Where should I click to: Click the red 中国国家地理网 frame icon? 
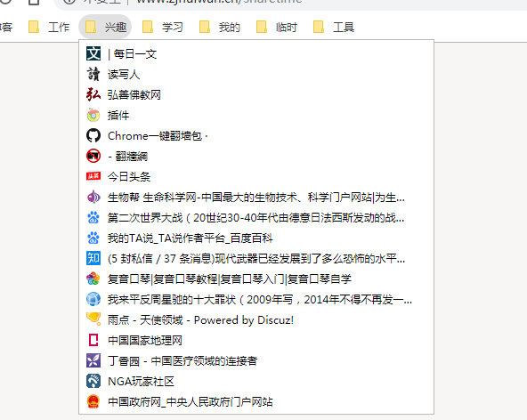tap(93, 341)
